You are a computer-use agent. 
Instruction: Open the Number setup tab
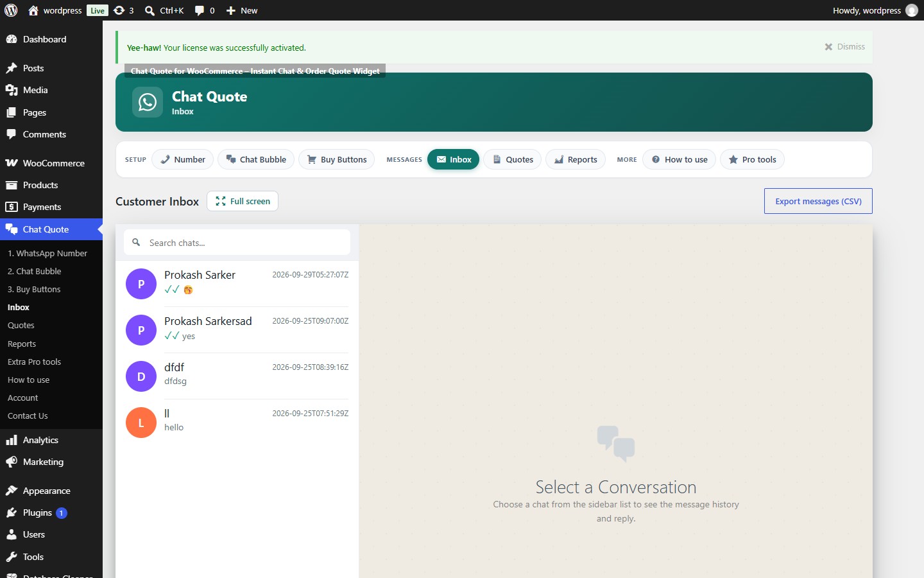[x=183, y=159]
